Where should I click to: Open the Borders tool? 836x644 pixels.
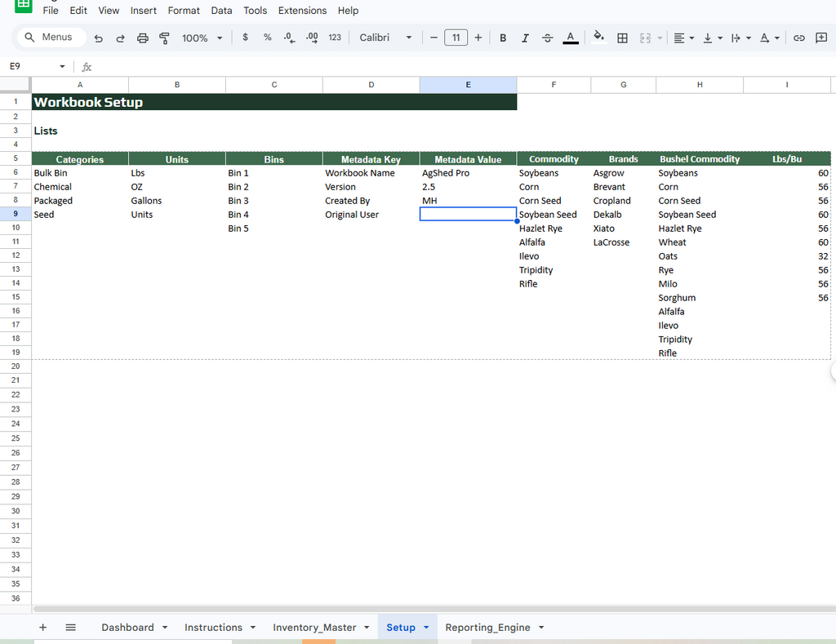pyautogui.click(x=622, y=38)
